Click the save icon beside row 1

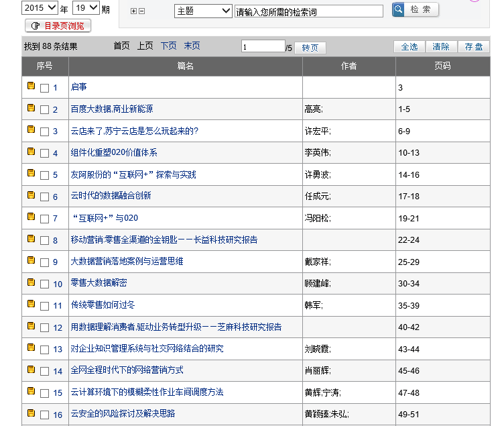(31, 87)
